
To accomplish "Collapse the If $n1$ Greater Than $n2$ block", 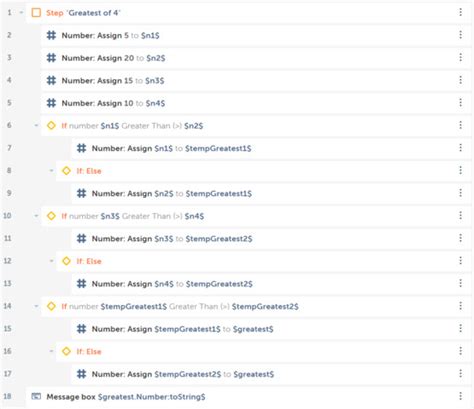I will 36,126.
